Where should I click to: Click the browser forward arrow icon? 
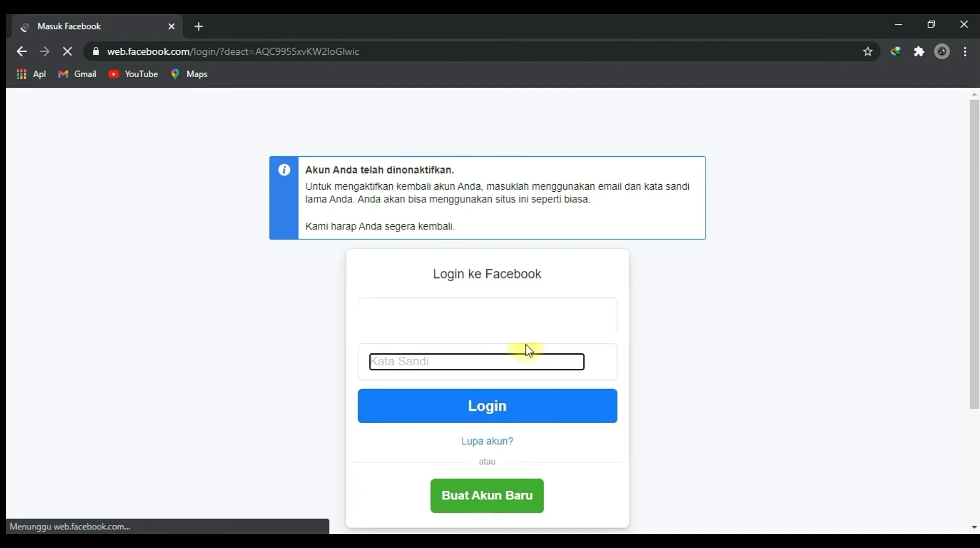(44, 51)
